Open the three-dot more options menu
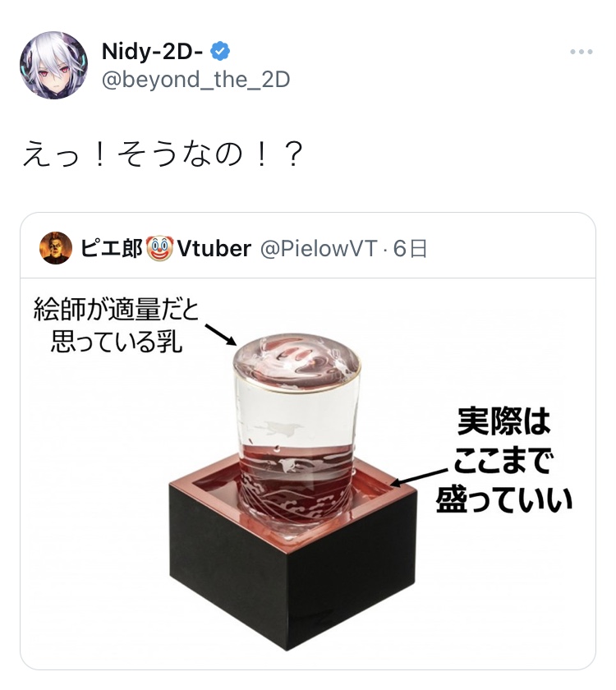This screenshot has height=690, width=616. 581,52
